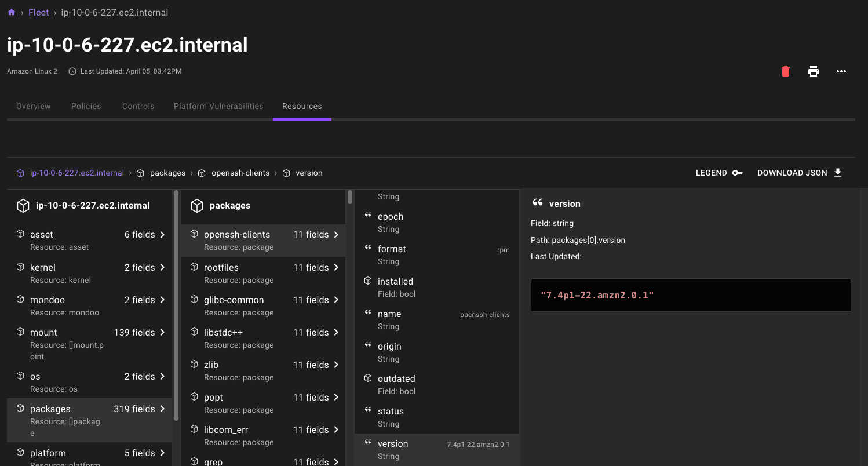Click the print icon

[813, 71]
